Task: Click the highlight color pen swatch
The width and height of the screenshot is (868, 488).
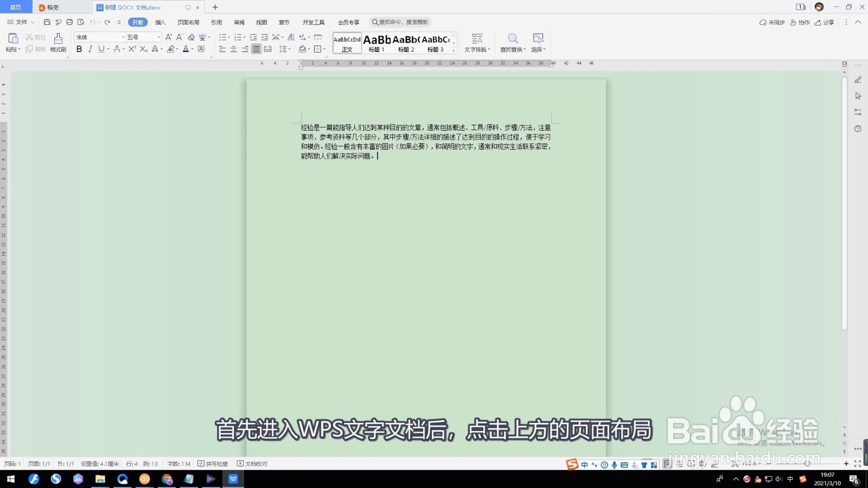Action: coord(170,49)
